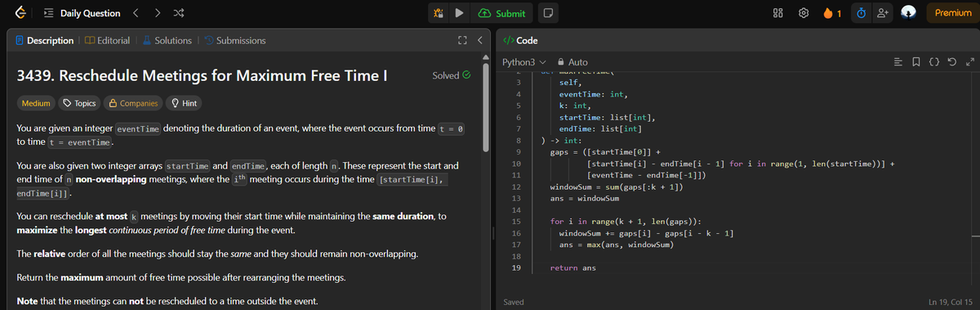Image resolution: width=980 pixels, height=310 pixels.
Task: Click the Premium button
Action: [x=952, y=13]
